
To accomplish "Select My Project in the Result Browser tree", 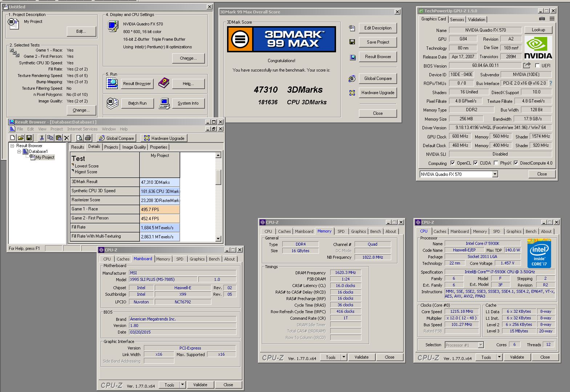I will point(45,157).
